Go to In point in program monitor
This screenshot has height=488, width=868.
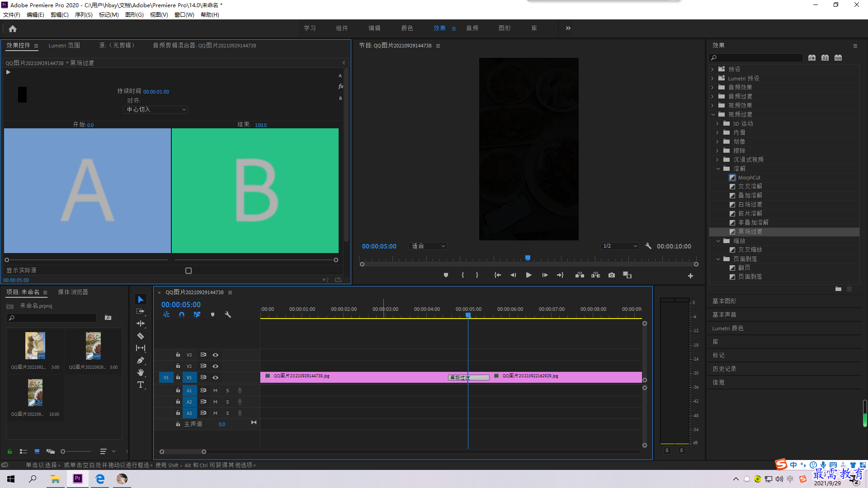[497, 275]
